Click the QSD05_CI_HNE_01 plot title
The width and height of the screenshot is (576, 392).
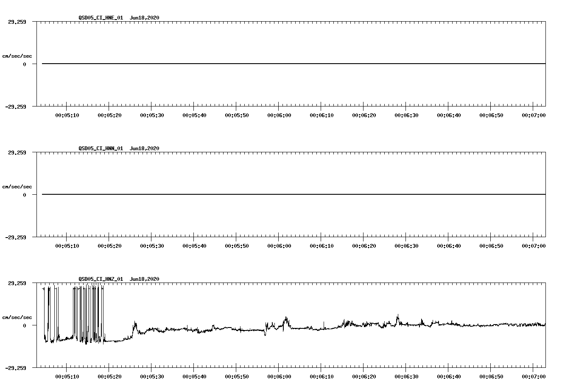pos(101,18)
